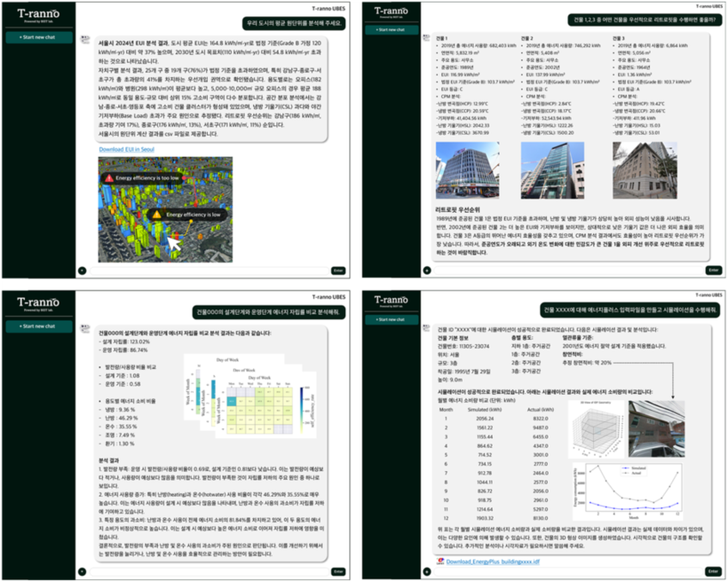Viewport: 728px width, 581px height.
Task: Click the Enter button in the retrofit priority chat
Action: coord(713,270)
